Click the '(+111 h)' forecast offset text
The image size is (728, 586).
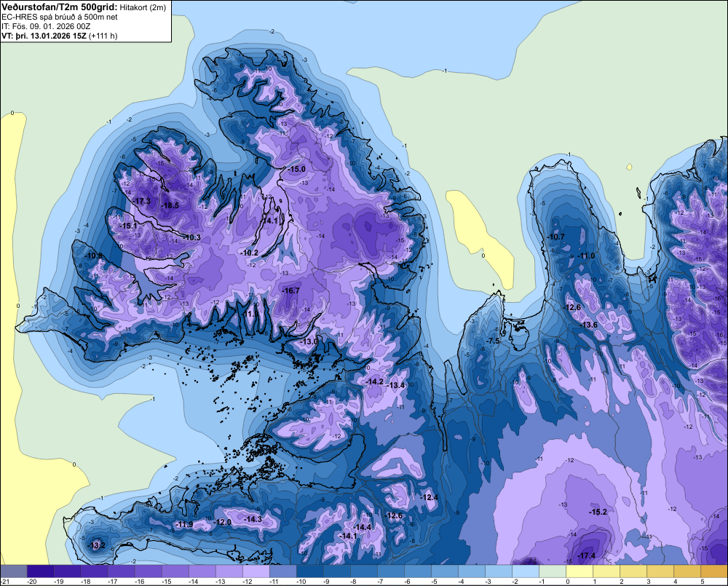pos(103,35)
